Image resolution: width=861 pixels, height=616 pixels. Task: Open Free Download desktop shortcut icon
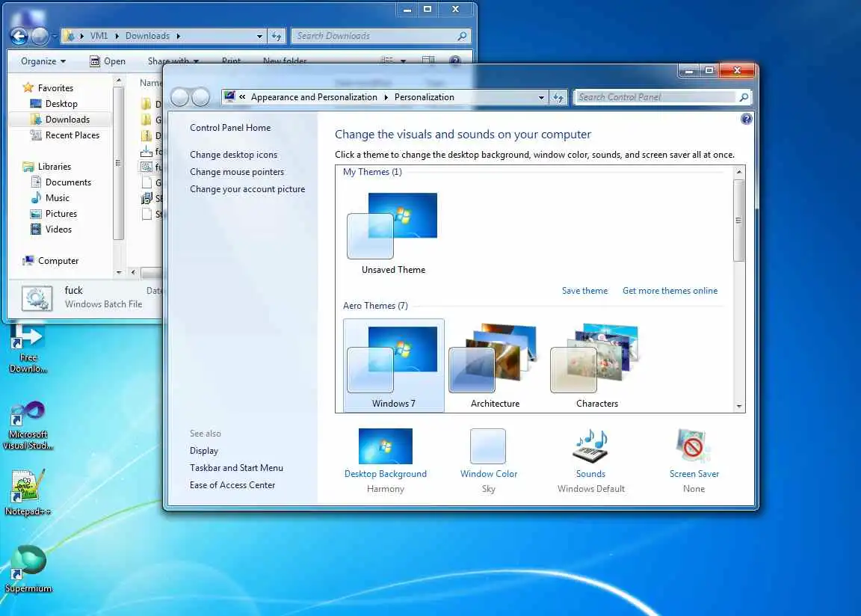tap(28, 348)
